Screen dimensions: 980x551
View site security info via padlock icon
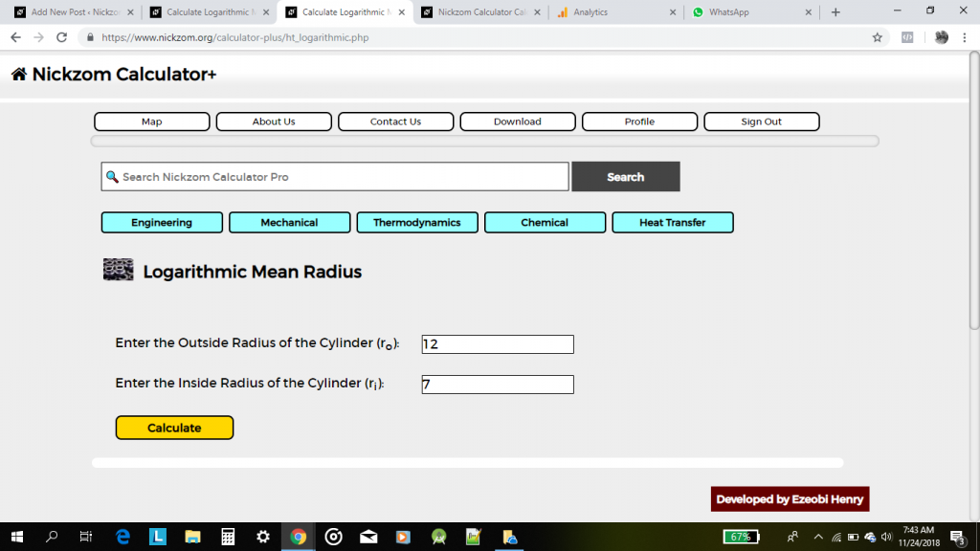[x=90, y=37]
